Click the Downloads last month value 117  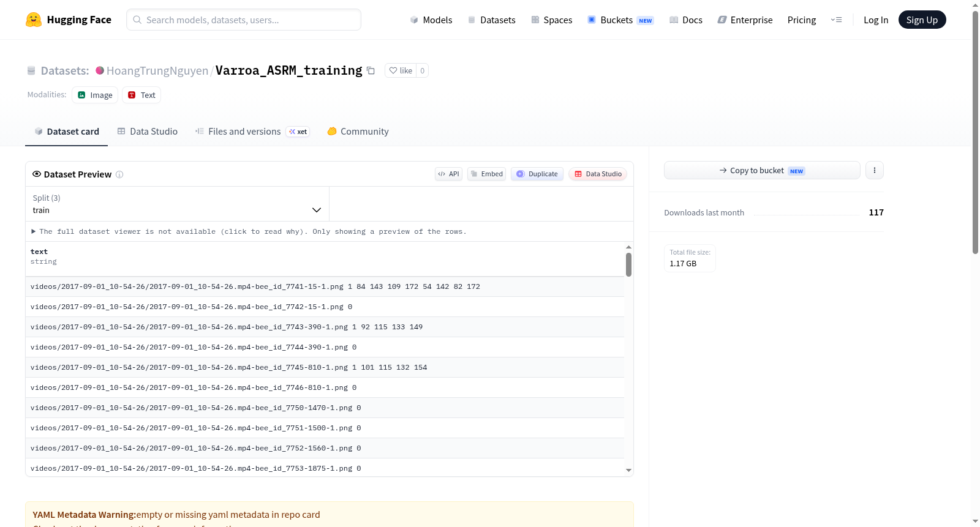[x=876, y=212]
